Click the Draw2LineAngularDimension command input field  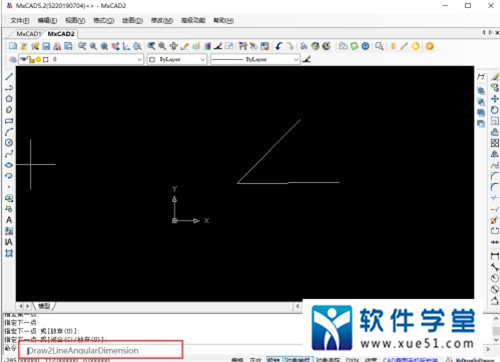[x=100, y=350]
